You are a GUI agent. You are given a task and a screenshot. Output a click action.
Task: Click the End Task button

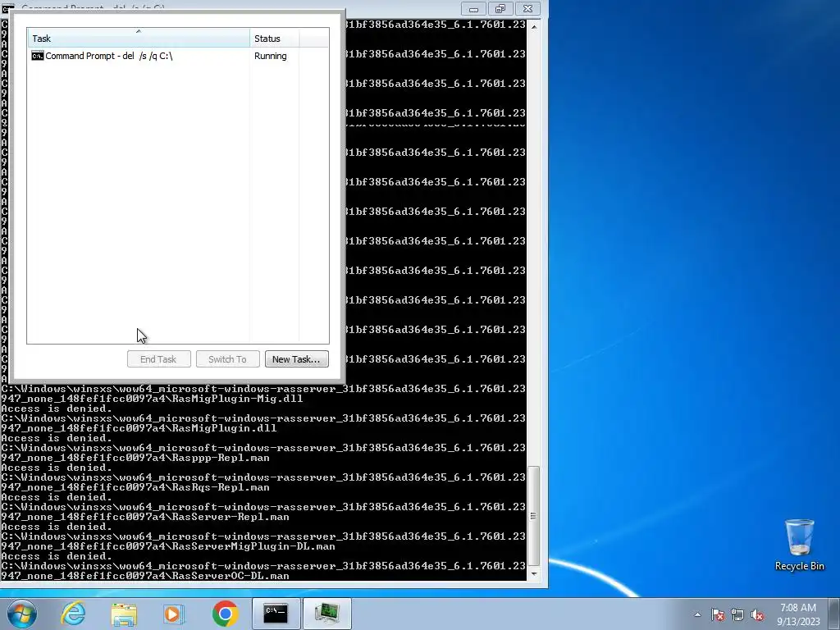158,359
